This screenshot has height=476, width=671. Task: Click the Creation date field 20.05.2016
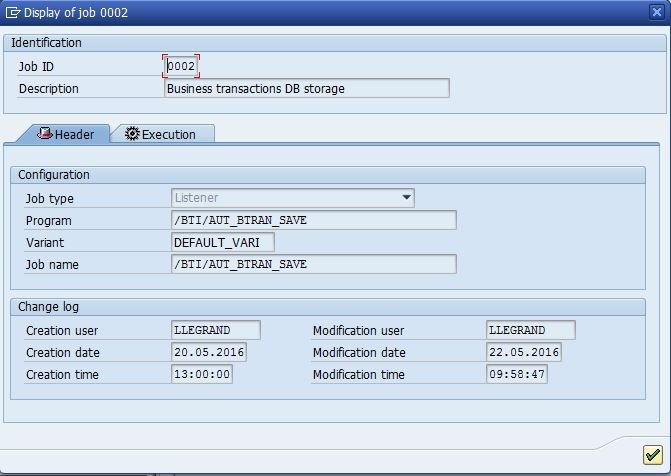[x=209, y=352]
